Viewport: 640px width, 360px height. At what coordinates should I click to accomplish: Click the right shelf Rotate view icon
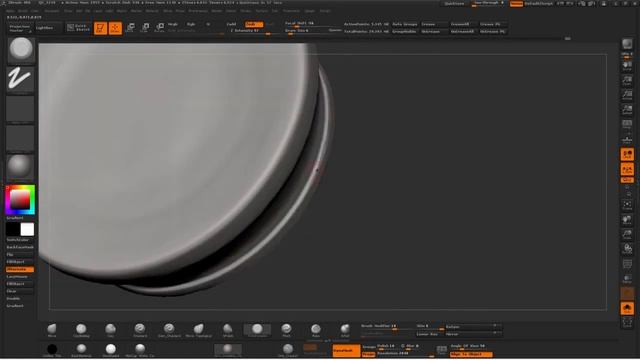(627, 249)
